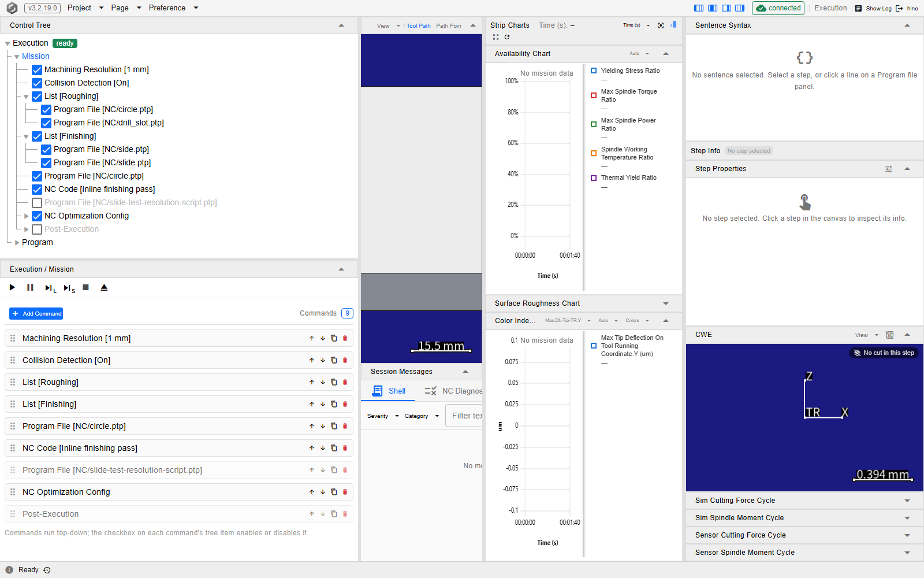This screenshot has width=924, height=578.
Task: Expand Sim Cutting Force Cycle section
Action: coord(907,501)
